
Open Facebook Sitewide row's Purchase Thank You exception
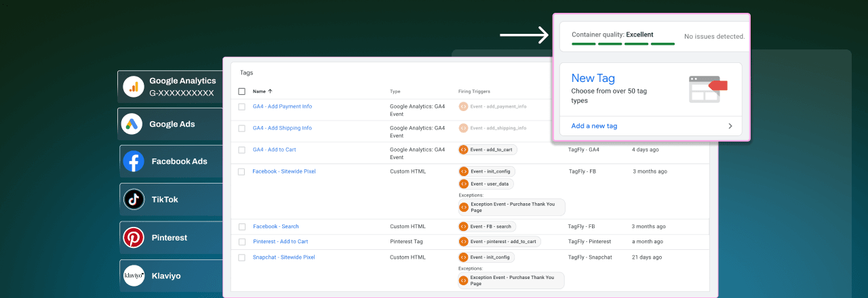tap(511, 207)
